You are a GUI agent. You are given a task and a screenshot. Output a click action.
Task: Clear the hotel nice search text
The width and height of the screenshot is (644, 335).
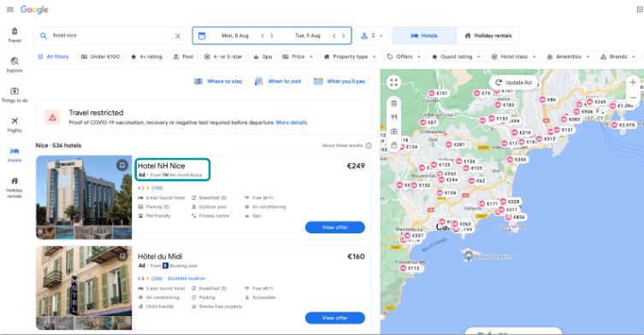pyautogui.click(x=177, y=36)
